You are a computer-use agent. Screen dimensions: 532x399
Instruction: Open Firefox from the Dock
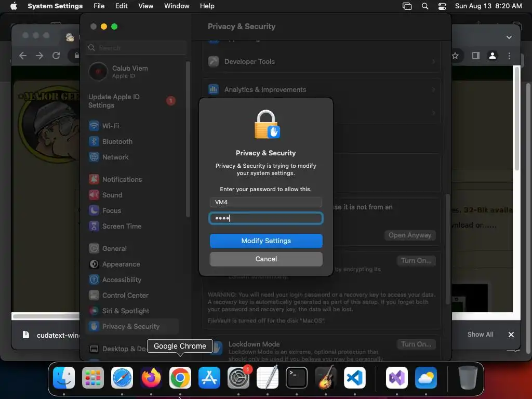click(x=151, y=378)
